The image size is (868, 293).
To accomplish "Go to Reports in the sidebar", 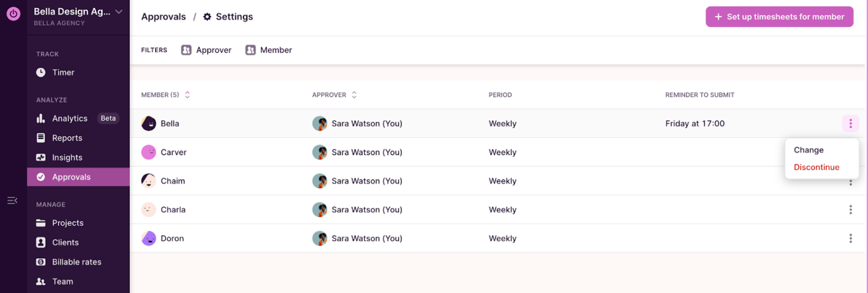I will tap(67, 138).
